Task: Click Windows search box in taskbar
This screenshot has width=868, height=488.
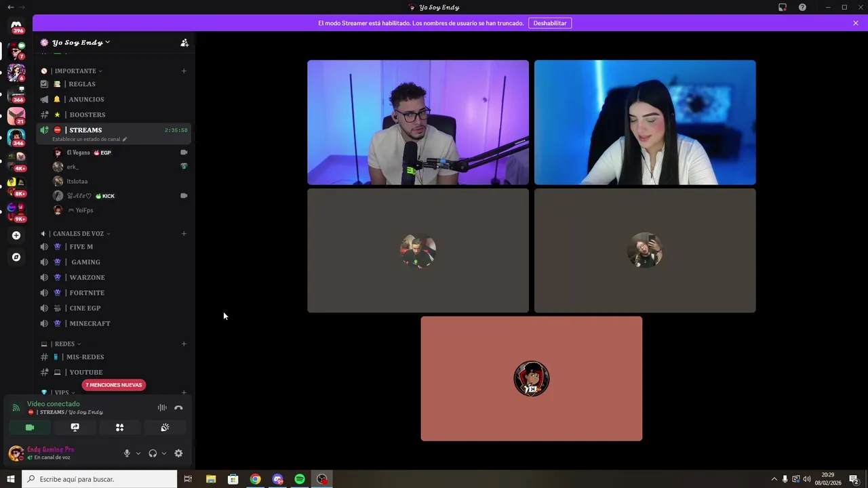Action: 99,479
